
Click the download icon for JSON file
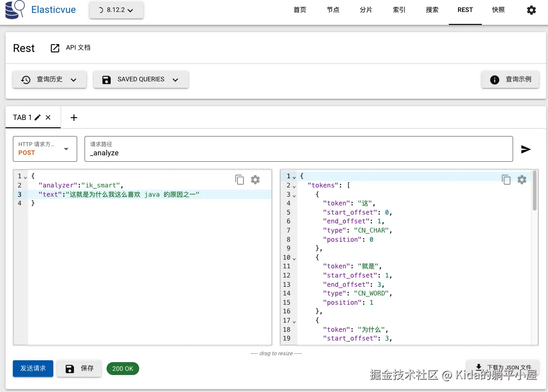click(x=479, y=367)
